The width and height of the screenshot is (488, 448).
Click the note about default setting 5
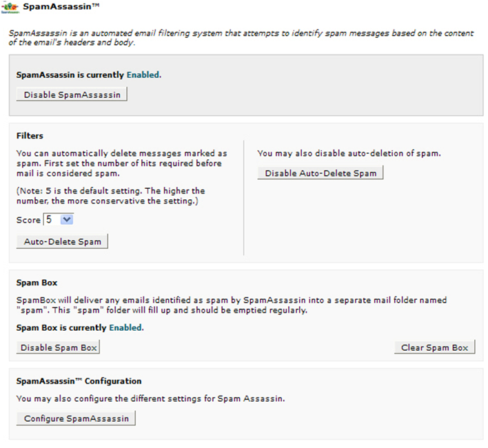[x=110, y=195]
